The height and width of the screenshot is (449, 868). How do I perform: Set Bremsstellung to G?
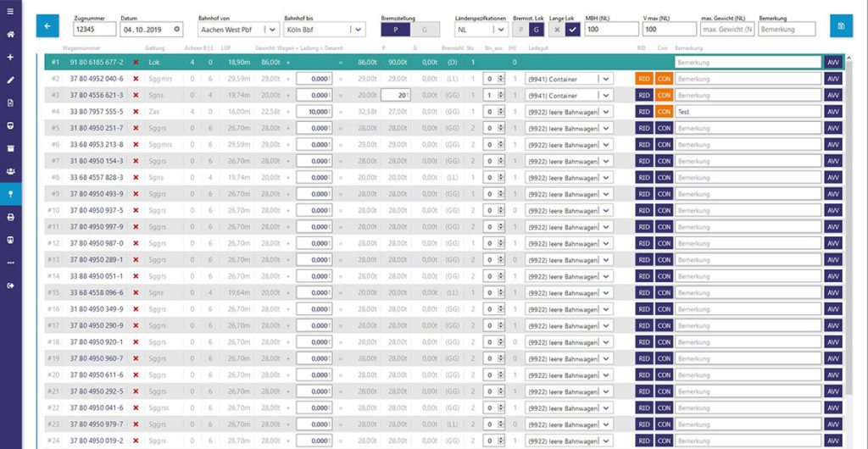[425, 29]
